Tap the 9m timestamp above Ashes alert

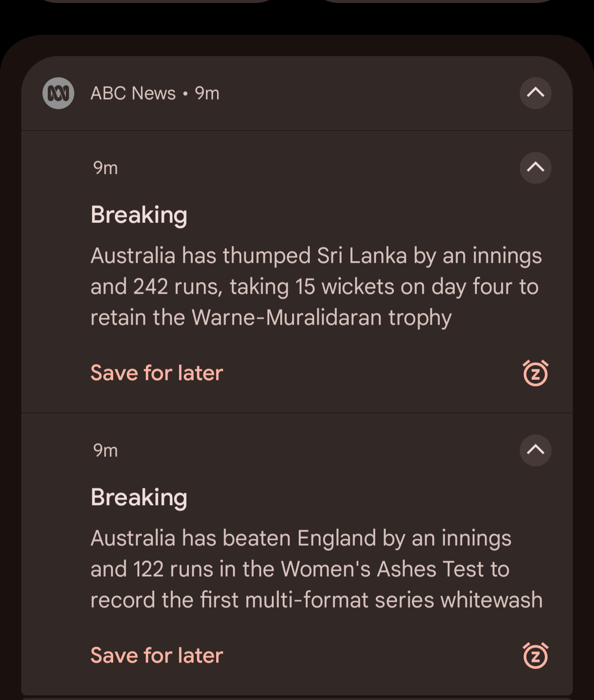click(x=106, y=451)
